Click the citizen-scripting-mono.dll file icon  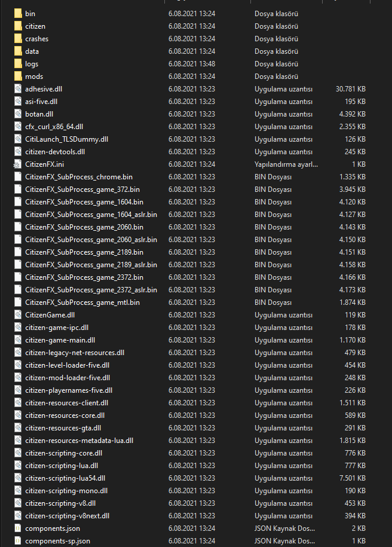tap(18, 491)
